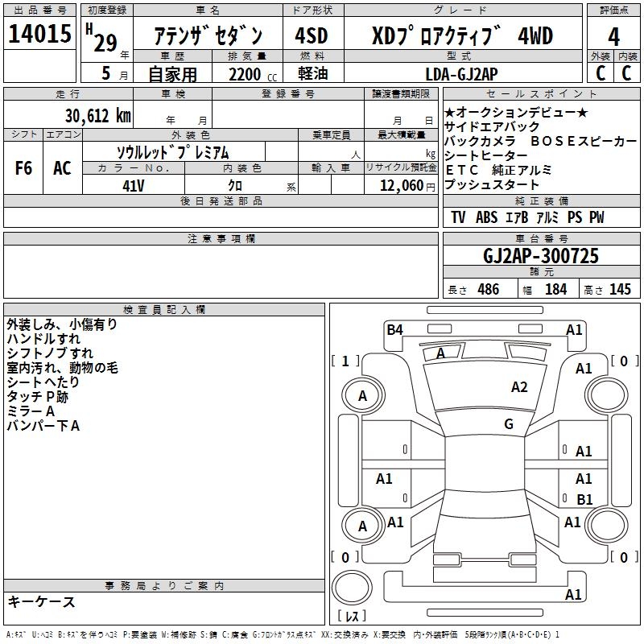
Task: Select the overall evaluation score 4
Action: pos(614,36)
